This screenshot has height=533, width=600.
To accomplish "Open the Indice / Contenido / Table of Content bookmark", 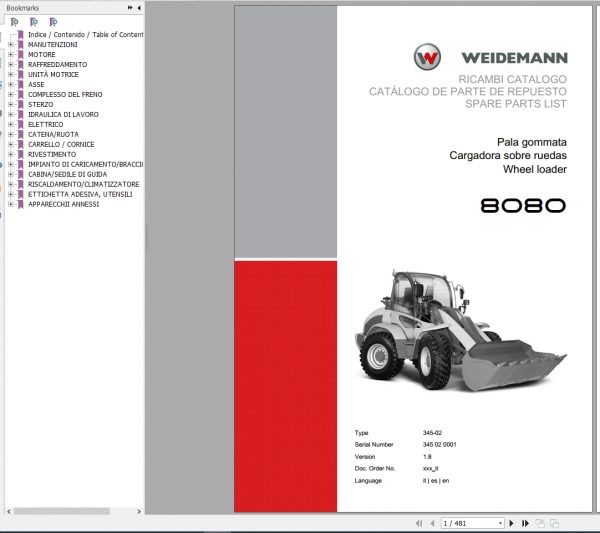I will [x=86, y=35].
